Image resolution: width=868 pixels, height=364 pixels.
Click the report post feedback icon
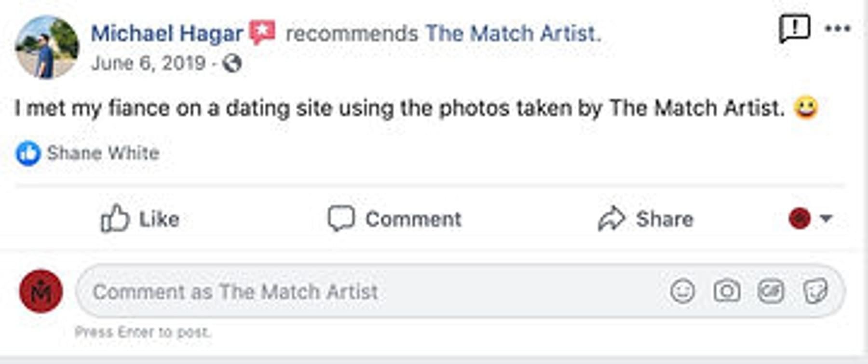coord(794,28)
